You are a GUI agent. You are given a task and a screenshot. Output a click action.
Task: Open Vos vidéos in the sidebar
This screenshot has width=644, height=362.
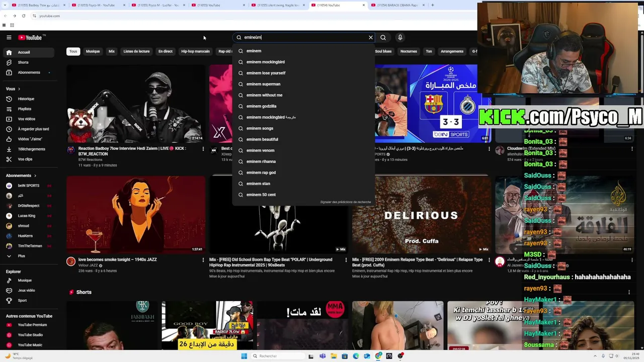point(30,119)
